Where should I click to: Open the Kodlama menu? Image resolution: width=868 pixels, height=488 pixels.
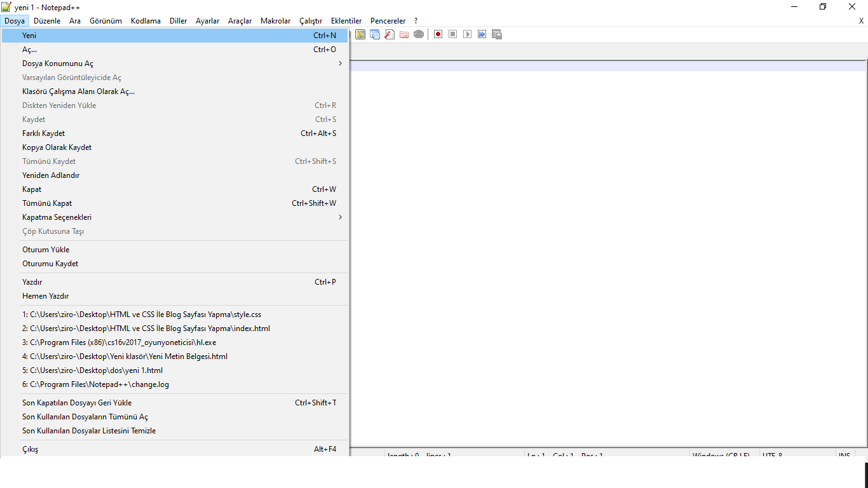(146, 21)
